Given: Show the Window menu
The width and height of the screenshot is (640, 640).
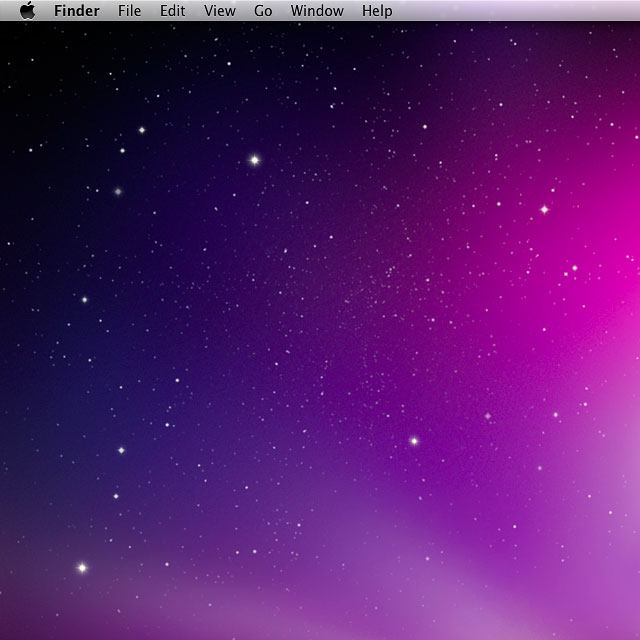Looking at the screenshot, I should coord(317,11).
